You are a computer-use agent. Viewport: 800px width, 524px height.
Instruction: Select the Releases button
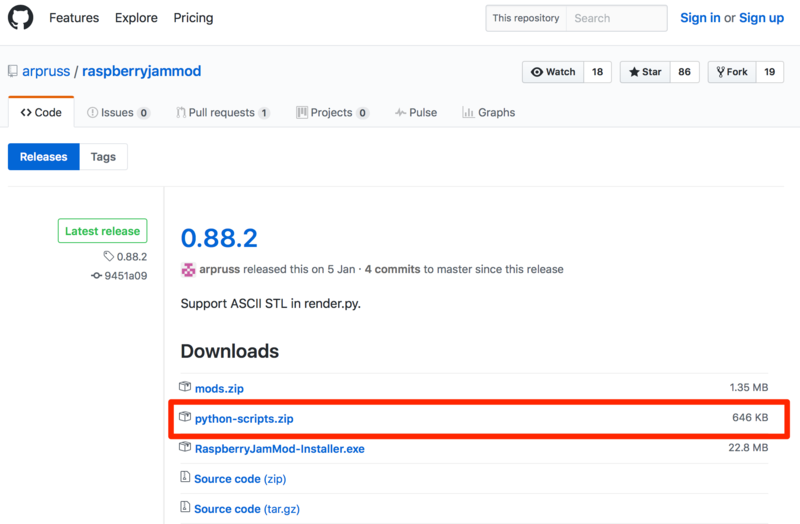pos(44,157)
